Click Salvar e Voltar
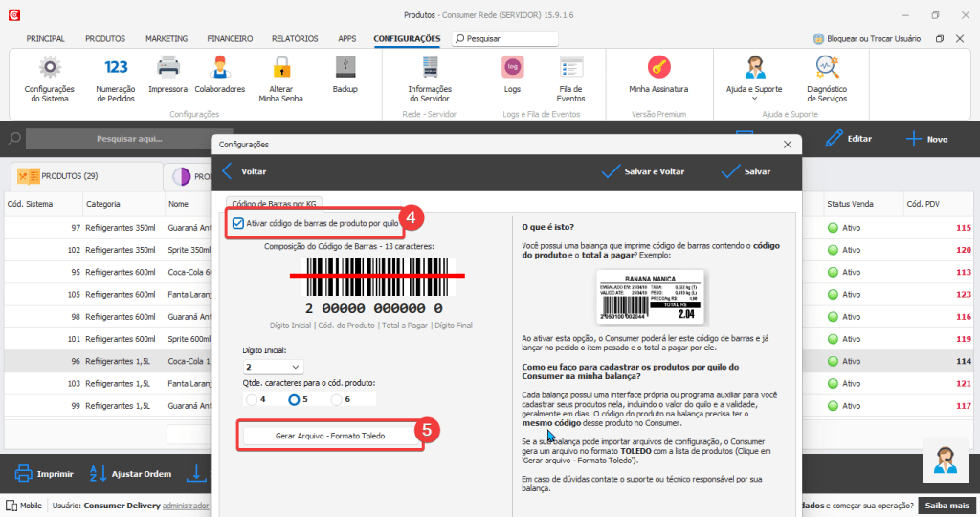This screenshot has height=517, width=980. [642, 171]
